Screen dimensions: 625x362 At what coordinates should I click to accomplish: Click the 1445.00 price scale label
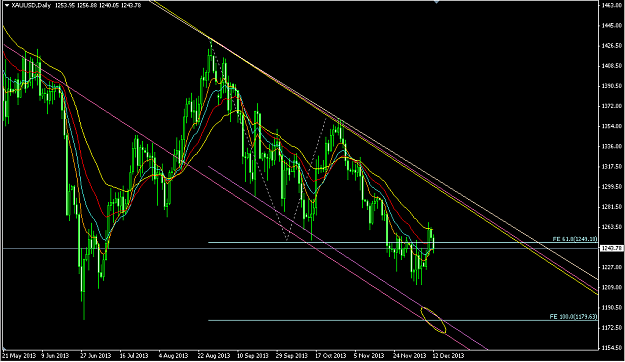click(611, 25)
